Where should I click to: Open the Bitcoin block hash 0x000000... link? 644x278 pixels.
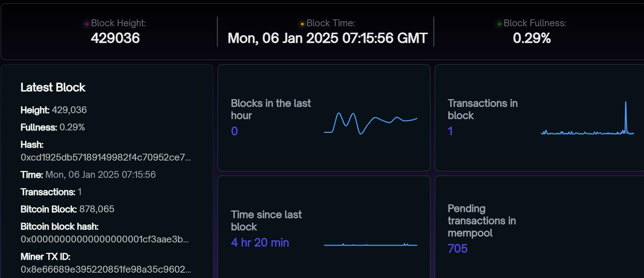(104, 239)
